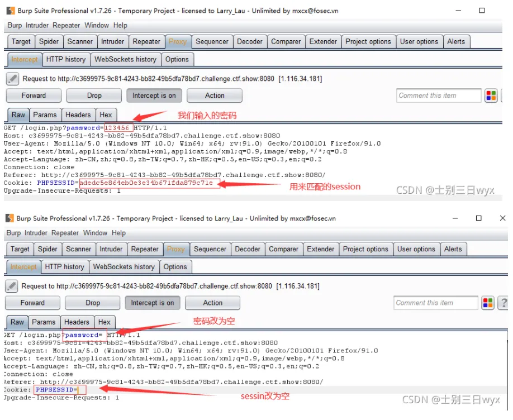Click Burp Suite logo icon in lower title bar
Screen dimensions: 513x420
[9, 218]
